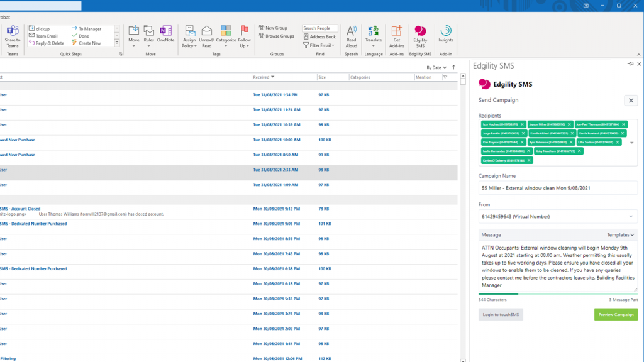
Task: Sort by the Mention column header
Action: (x=428, y=77)
